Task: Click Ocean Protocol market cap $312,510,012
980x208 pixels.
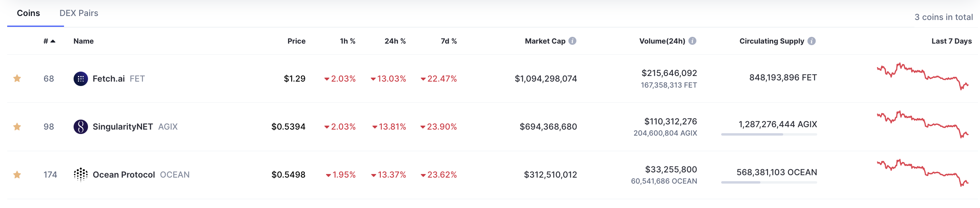Action: (x=551, y=175)
